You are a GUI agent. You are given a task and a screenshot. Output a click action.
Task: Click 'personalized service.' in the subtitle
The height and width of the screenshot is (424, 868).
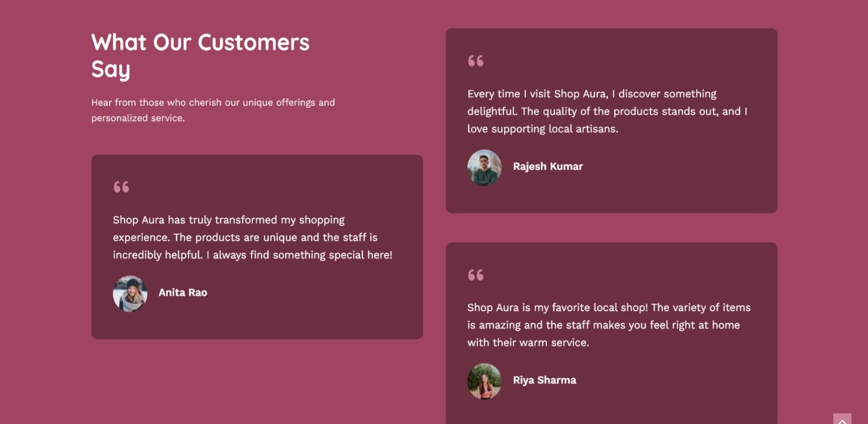click(x=138, y=118)
